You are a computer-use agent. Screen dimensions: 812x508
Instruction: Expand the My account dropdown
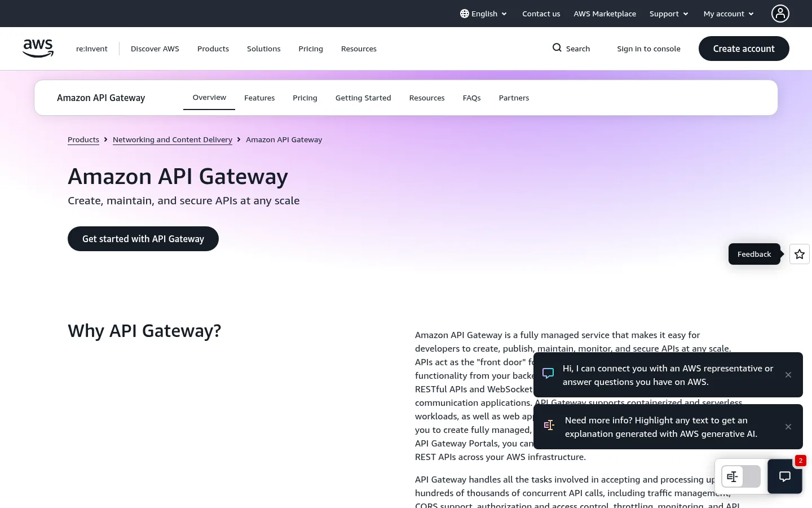729,14
